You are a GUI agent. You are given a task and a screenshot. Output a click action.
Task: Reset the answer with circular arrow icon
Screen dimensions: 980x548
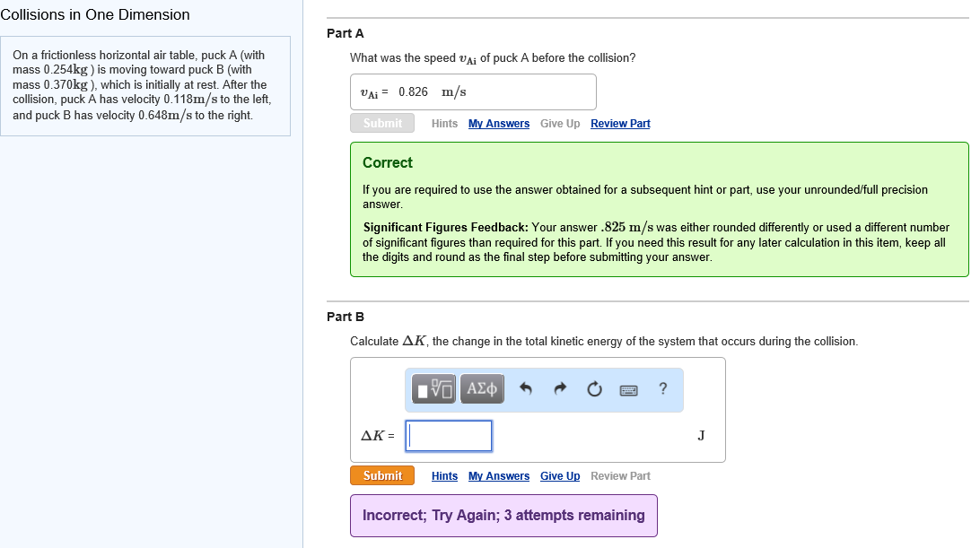(x=594, y=389)
